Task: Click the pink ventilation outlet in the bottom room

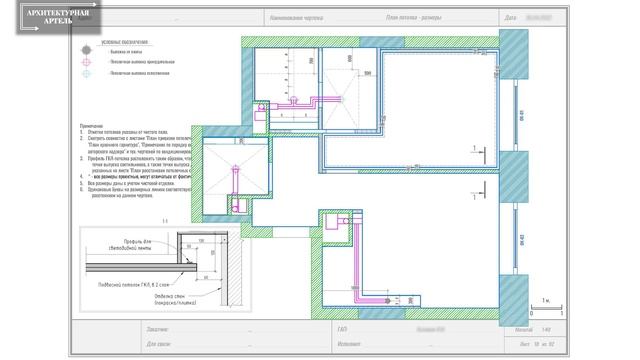Action: click(x=387, y=301)
